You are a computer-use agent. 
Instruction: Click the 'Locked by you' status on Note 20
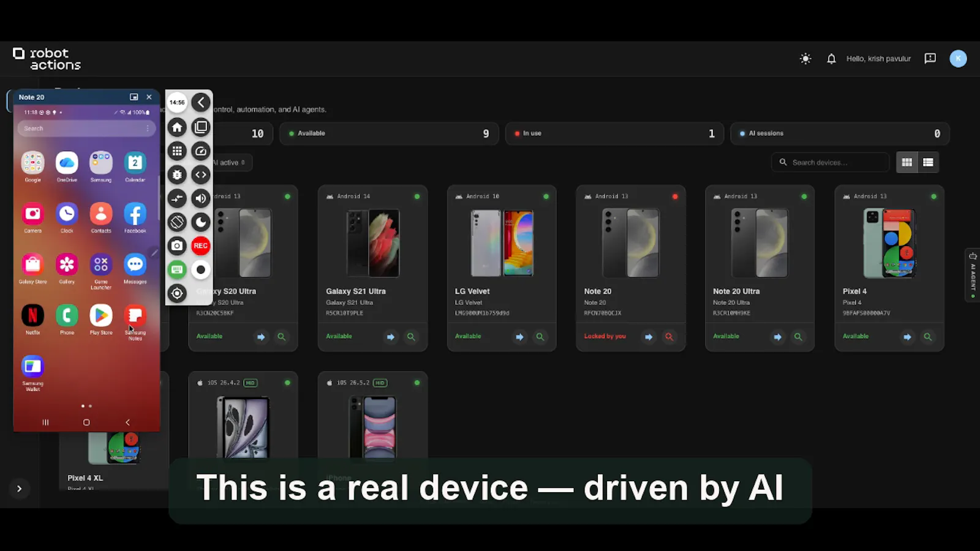pyautogui.click(x=605, y=336)
